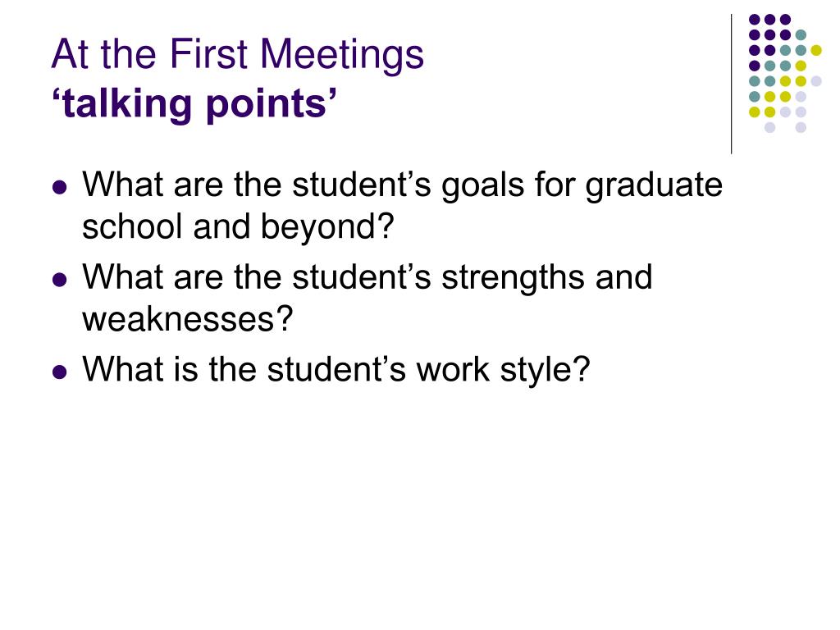Screen dimensions: 840x630
Task: Click the bottom-right pale lavender dot
Action: pyautogui.click(x=801, y=127)
